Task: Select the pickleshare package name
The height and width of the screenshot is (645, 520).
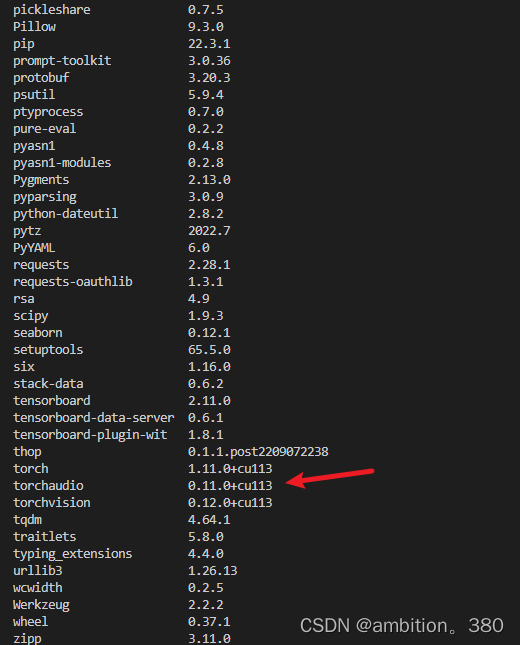Action: (x=51, y=10)
